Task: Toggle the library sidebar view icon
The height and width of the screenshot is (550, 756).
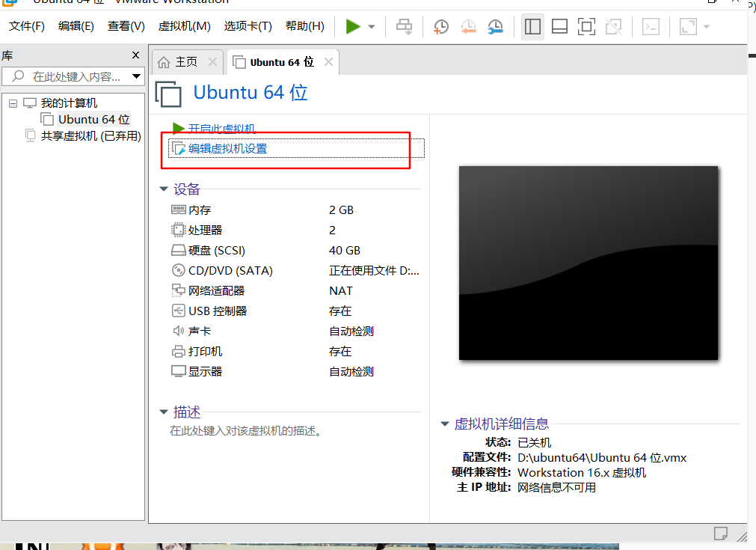Action: [x=532, y=26]
